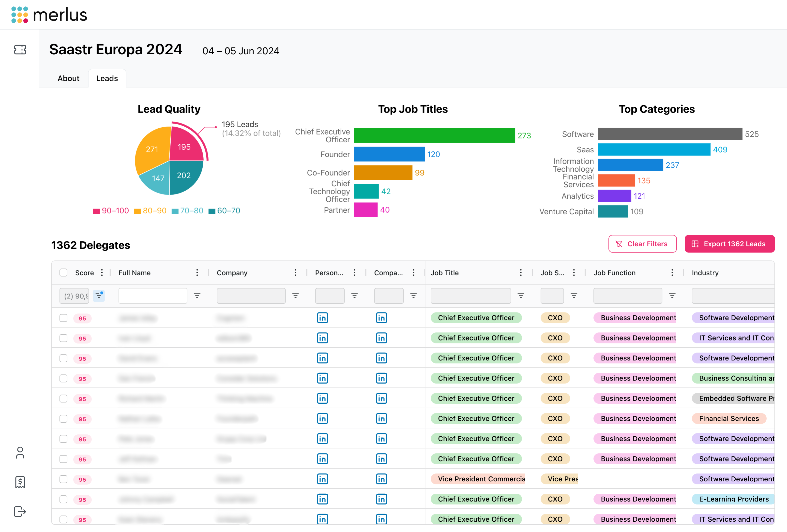
Task: Open company LinkedIn for Financial Services row
Action: pos(381,419)
